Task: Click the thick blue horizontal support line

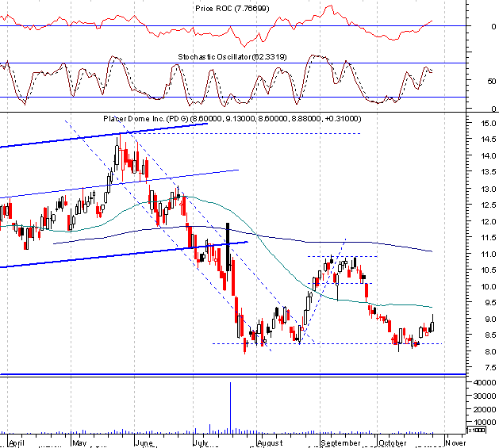Action: [x=233, y=374]
